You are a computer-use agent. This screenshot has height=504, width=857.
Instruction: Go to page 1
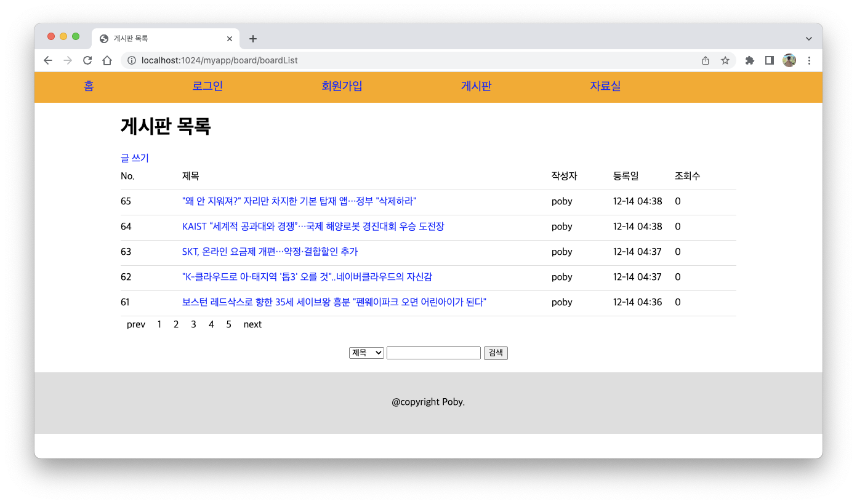coord(159,324)
